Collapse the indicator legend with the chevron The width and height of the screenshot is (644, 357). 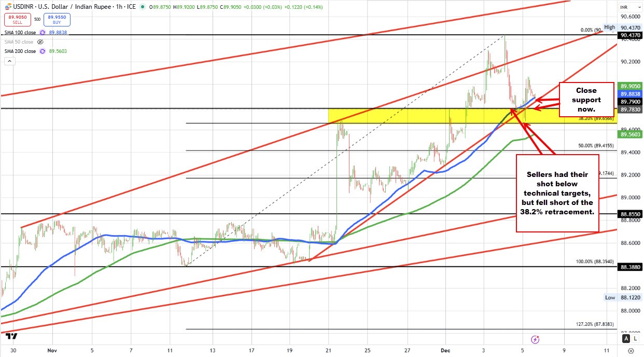[9, 61]
